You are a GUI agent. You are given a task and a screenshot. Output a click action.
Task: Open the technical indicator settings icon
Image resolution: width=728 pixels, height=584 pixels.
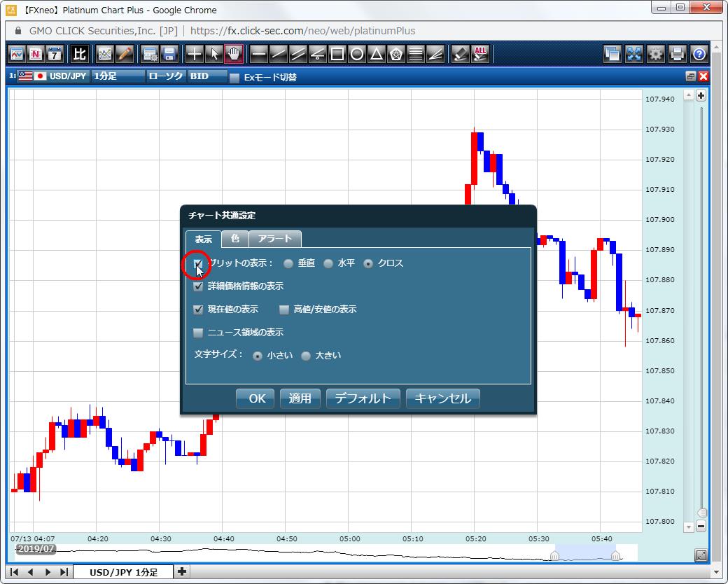(104, 54)
